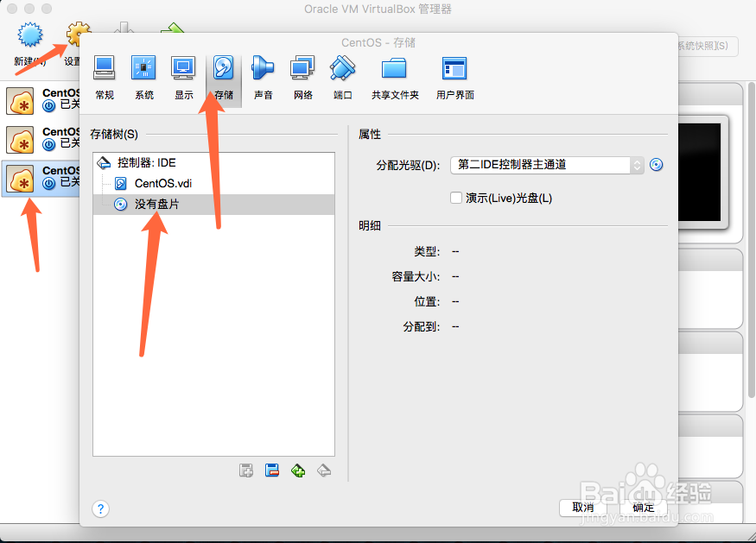
Task: Click the choose virtual optical disk icon
Action: (x=656, y=165)
